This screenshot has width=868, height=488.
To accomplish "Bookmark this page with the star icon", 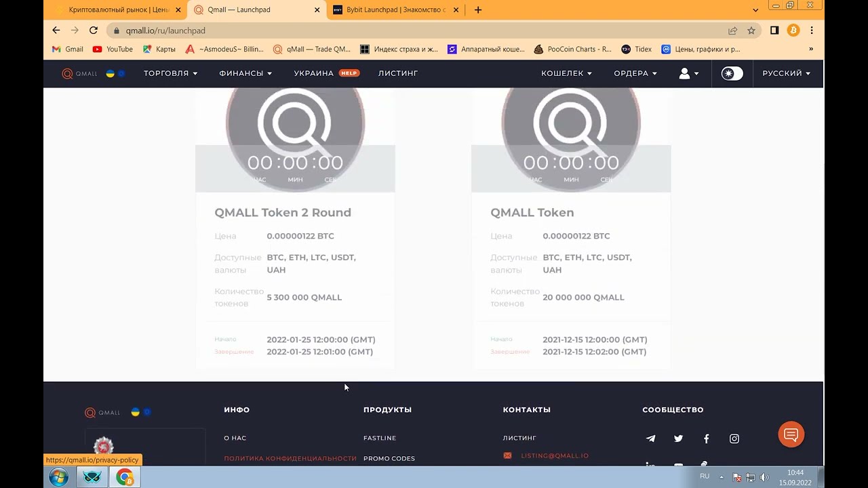I will pos(751,30).
